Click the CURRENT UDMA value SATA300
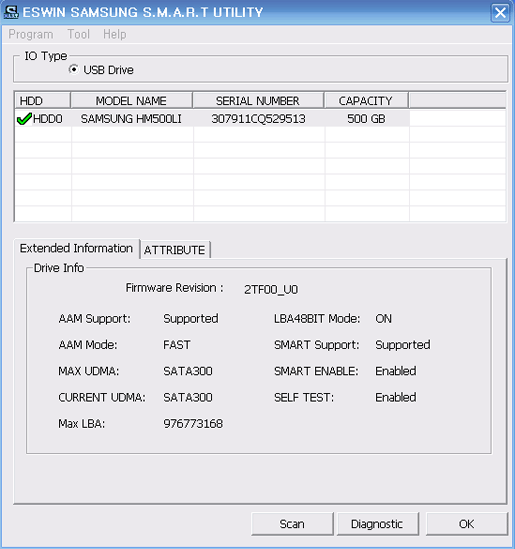Viewport: 515px width, 549px height. (188, 397)
